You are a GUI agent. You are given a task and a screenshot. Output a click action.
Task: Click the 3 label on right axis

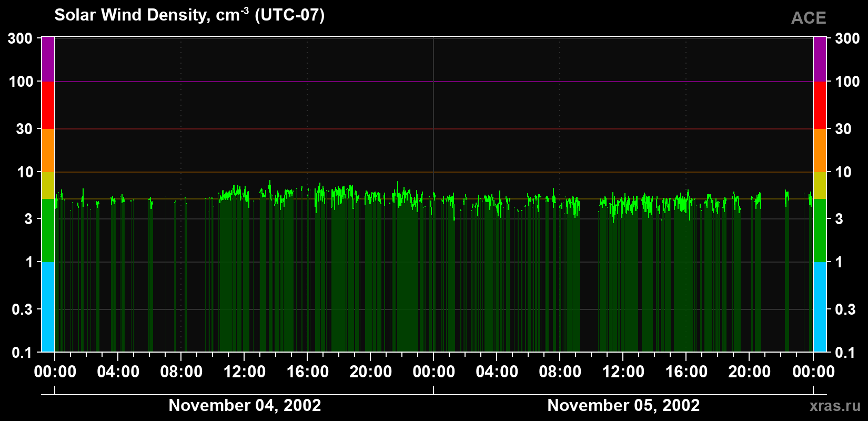839,219
